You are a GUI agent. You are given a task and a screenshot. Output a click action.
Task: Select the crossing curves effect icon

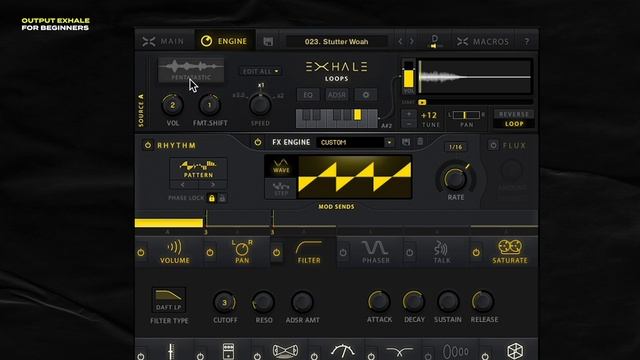pos(400,352)
